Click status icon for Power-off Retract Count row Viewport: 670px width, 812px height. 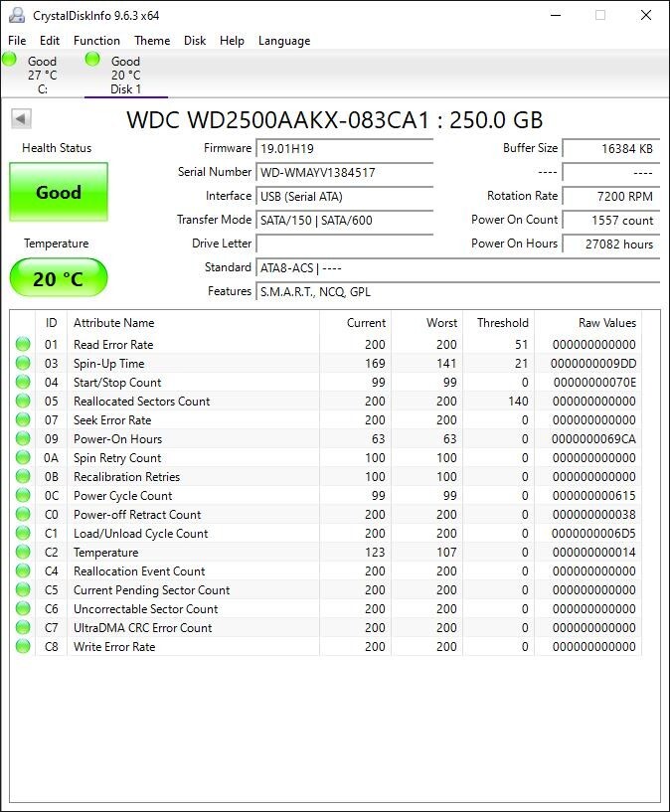[x=23, y=514]
